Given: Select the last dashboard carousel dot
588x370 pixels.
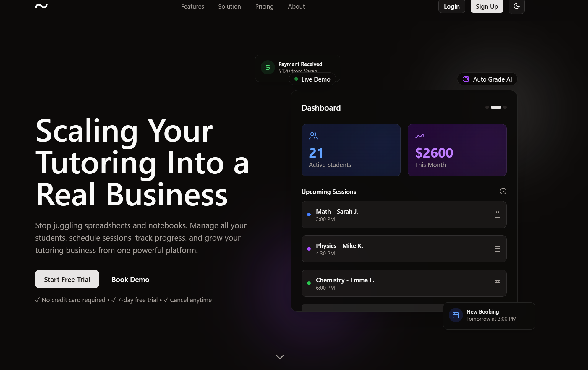Looking at the screenshot, I should (505, 107).
